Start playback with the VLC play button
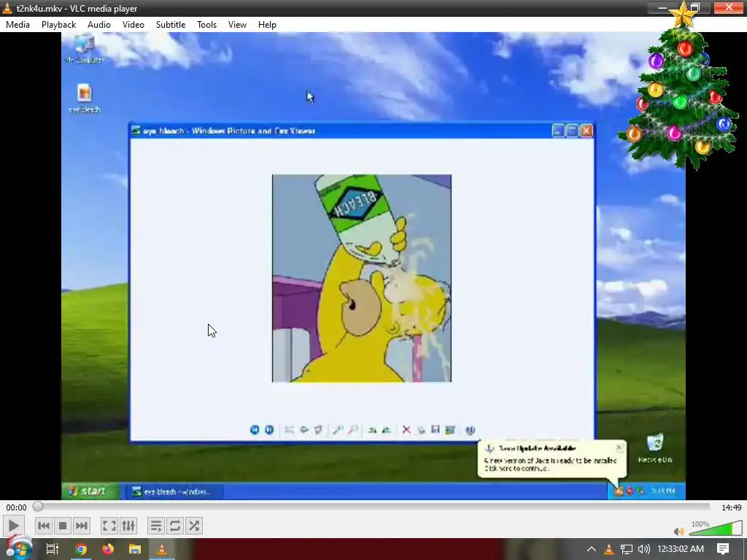 [x=13, y=526]
